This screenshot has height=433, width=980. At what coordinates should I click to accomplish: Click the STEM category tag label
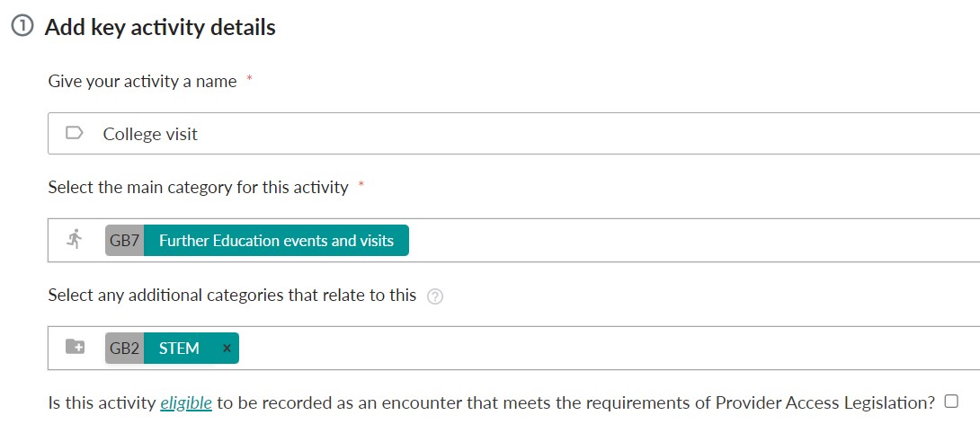pyautogui.click(x=180, y=348)
